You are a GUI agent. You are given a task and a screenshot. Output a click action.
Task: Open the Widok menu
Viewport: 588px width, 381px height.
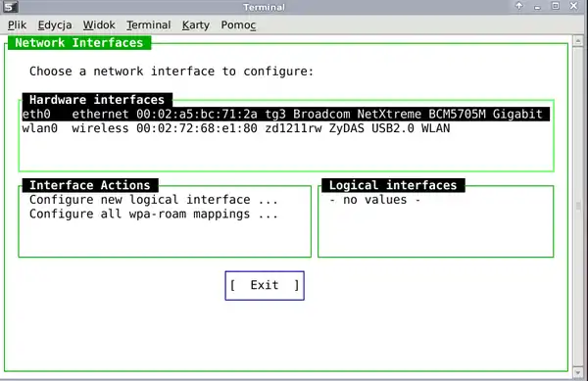[99, 25]
